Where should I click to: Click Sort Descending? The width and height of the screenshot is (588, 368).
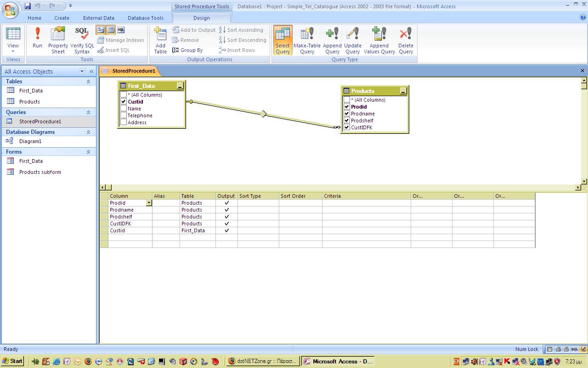[243, 40]
